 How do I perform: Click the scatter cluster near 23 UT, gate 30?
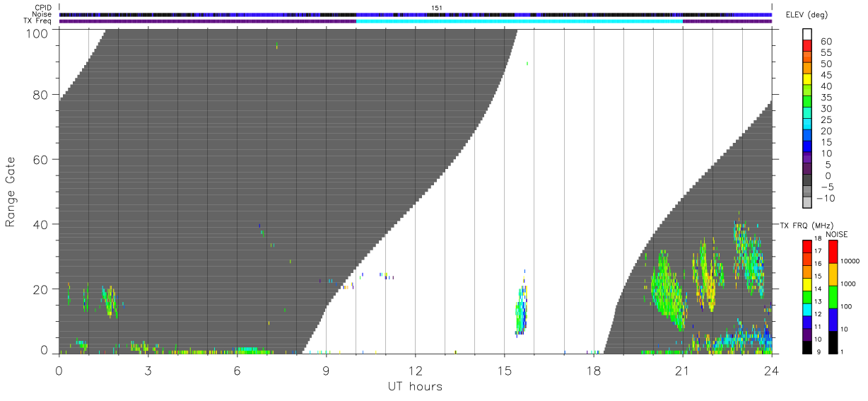click(749, 258)
